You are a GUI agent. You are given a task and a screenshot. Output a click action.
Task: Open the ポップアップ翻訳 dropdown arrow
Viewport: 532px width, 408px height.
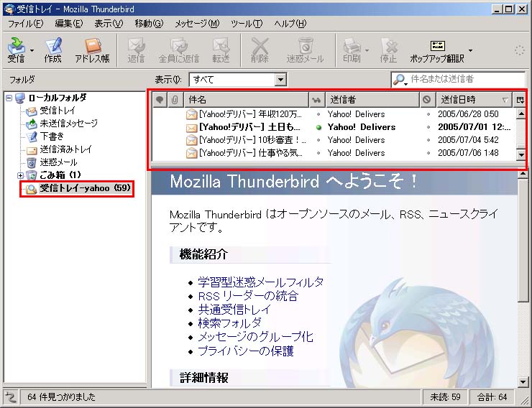(x=470, y=50)
